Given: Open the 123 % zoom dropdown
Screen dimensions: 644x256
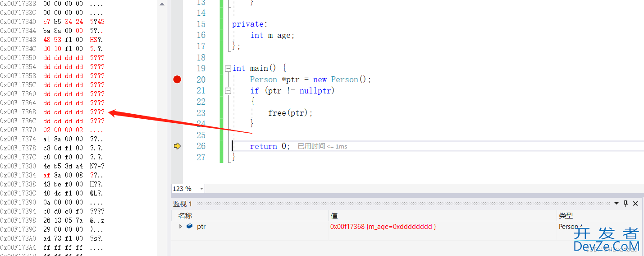Looking at the screenshot, I should tap(201, 189).
